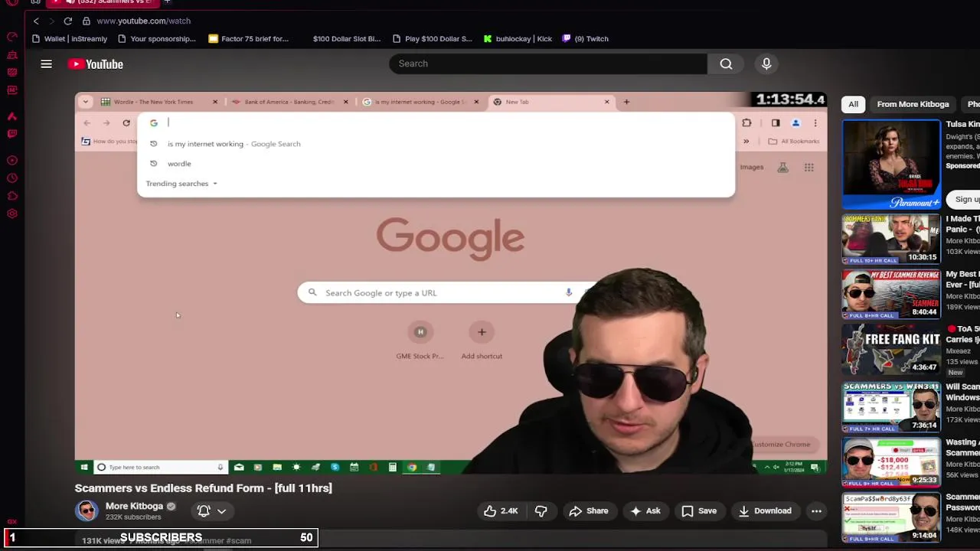Go to the YouTube home logo
Viewport: 980px width, 551px height.
point(96,64)
